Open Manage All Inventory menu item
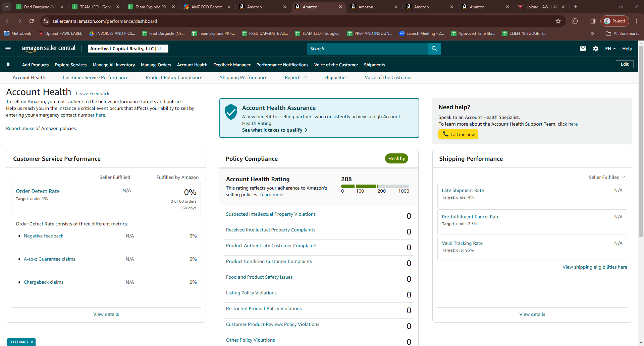 point(114,65)
